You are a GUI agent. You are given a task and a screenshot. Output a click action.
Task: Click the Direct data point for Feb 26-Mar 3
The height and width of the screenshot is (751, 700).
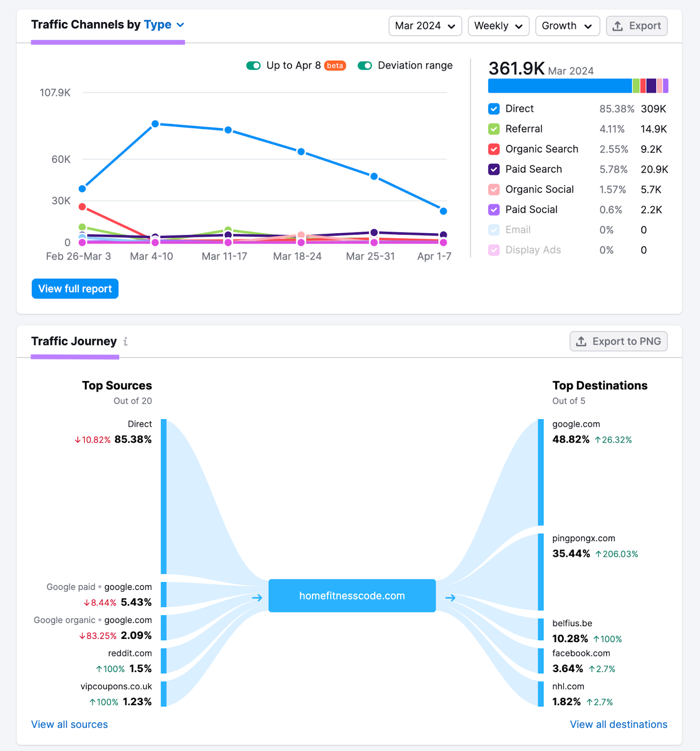point(82,189)
